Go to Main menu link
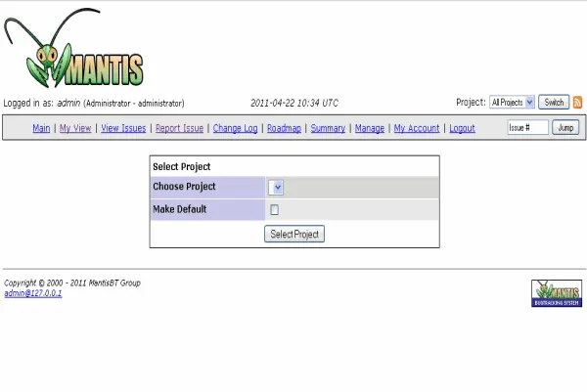 [41, 128]
